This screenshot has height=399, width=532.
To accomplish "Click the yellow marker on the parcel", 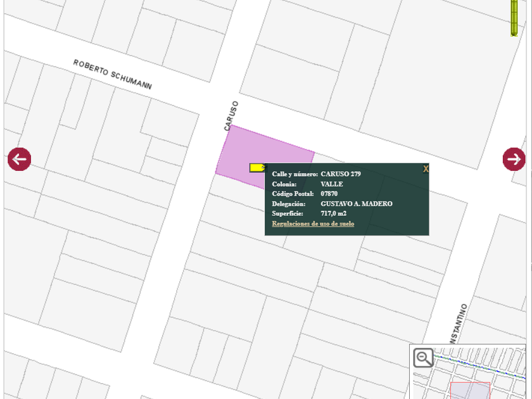I will (257, 167).
